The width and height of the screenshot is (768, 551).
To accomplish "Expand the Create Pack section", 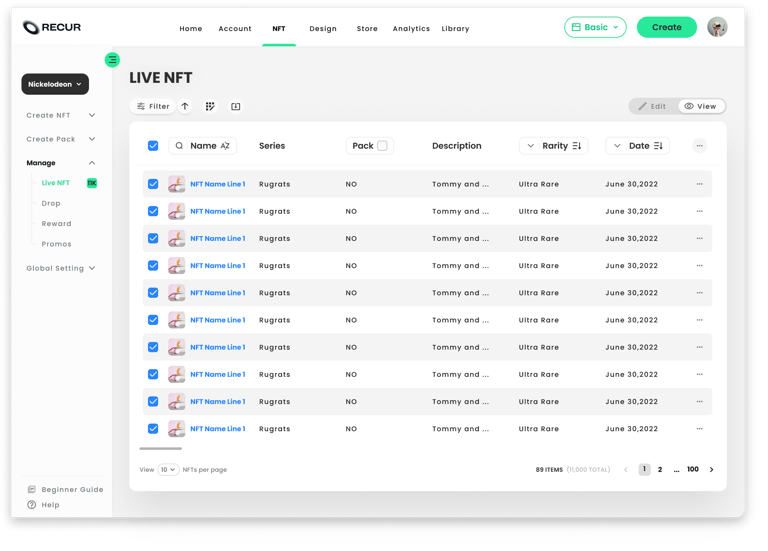I will (61, 139).
